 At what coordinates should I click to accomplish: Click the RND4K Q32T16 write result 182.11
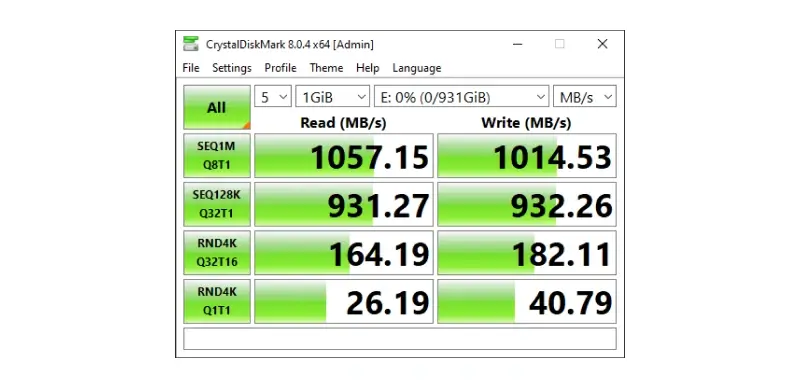(527, 253)
